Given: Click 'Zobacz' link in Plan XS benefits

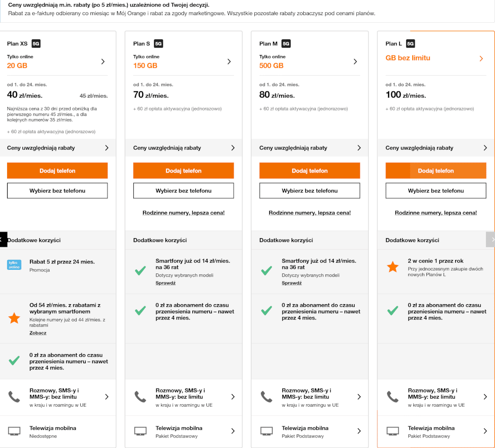Looking at the screenshot, I should tap(38, 333).
